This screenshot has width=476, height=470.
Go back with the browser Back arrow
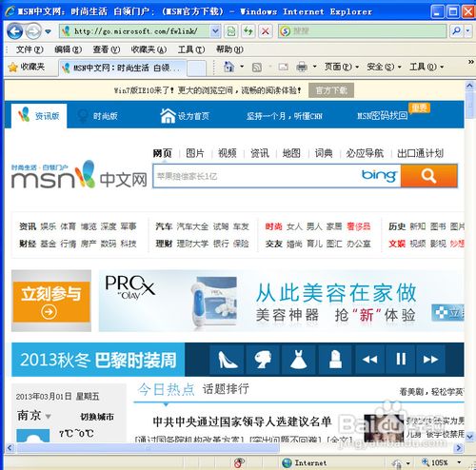pyautogui.click(x=14, y=31)
